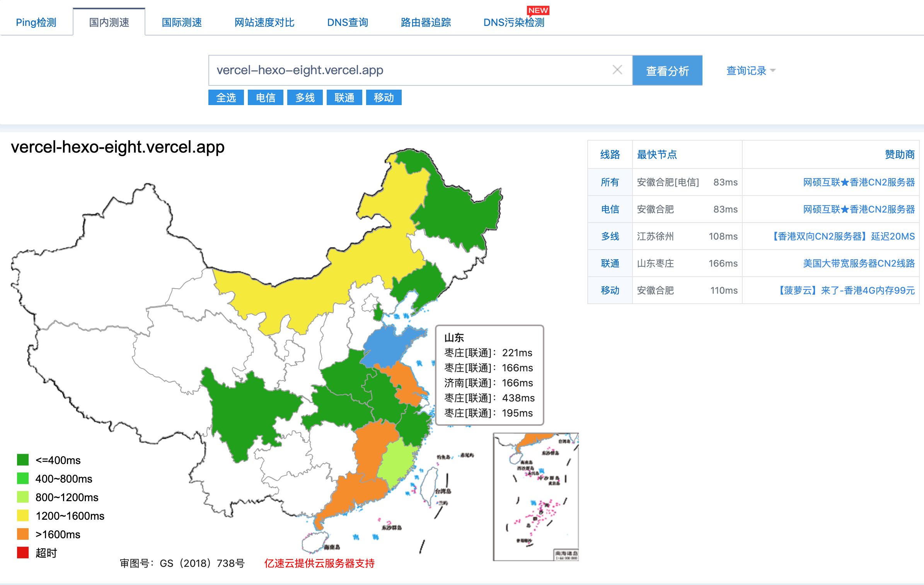
Task: Click the 审图号 GS(2018)738号 text
Action: pyautogui.click(x=182, y=563)
